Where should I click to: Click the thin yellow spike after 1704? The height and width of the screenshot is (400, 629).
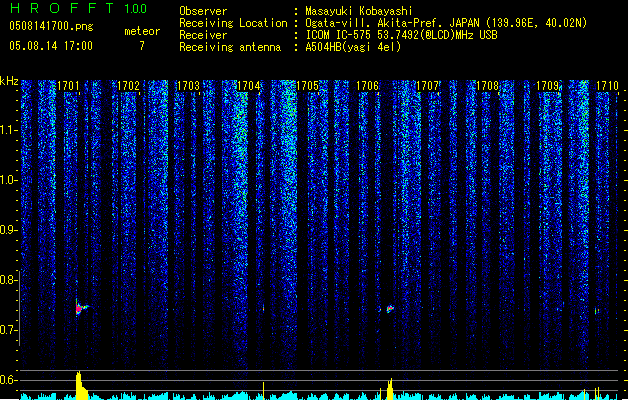(264, 391)
